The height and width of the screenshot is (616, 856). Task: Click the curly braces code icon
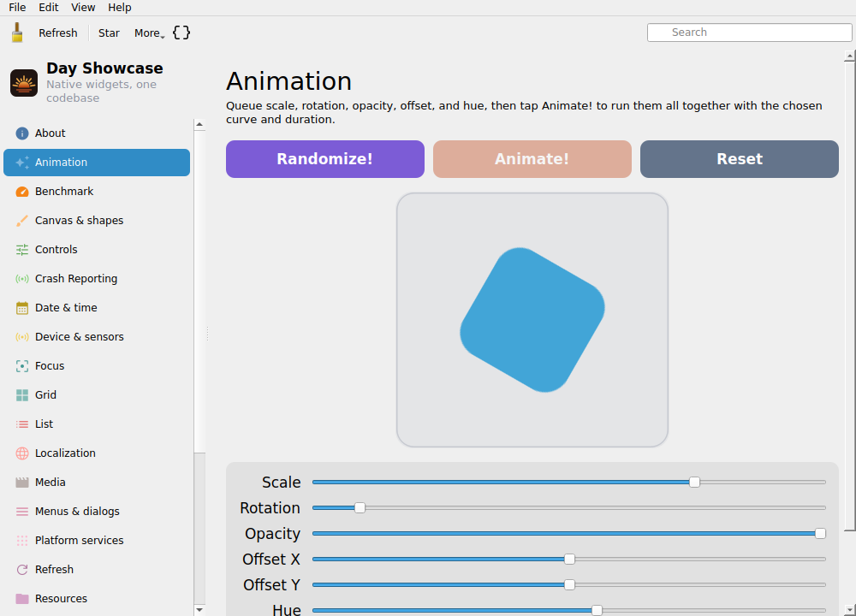(x=181, y=33)
